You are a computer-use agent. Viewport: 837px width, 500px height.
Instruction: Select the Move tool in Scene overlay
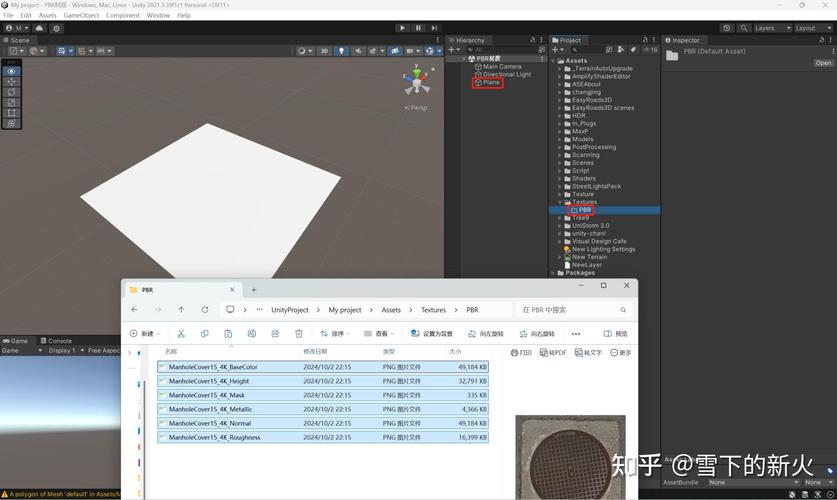(x=11, y=82)
